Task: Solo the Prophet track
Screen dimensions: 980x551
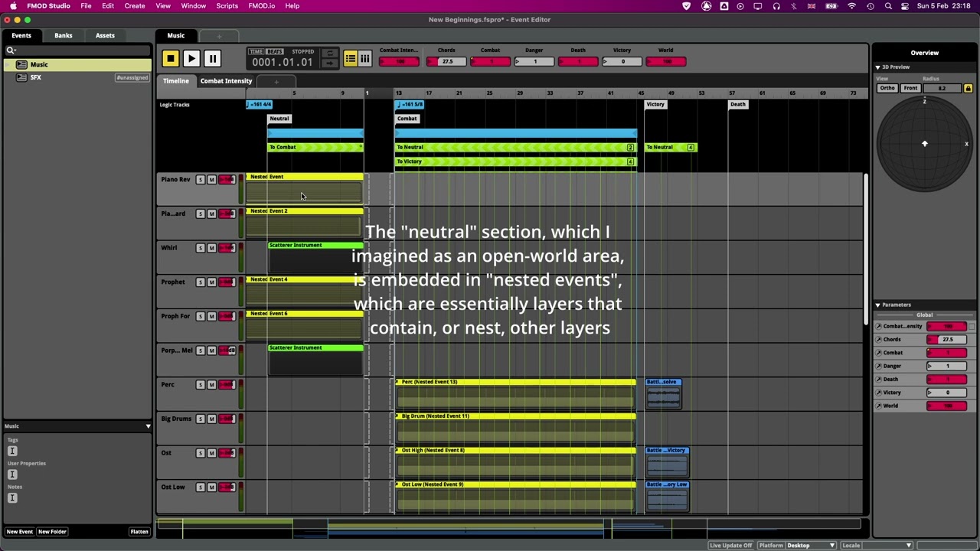Action: (x=201, y=282)
